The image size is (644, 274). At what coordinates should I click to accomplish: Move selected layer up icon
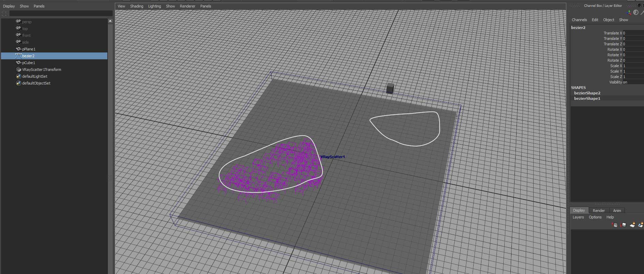pyautogui.click(x=615, y=225)
